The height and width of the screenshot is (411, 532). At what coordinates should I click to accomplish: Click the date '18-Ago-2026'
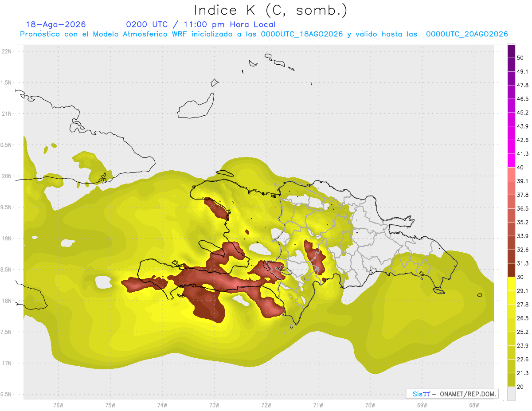(56, 24)
